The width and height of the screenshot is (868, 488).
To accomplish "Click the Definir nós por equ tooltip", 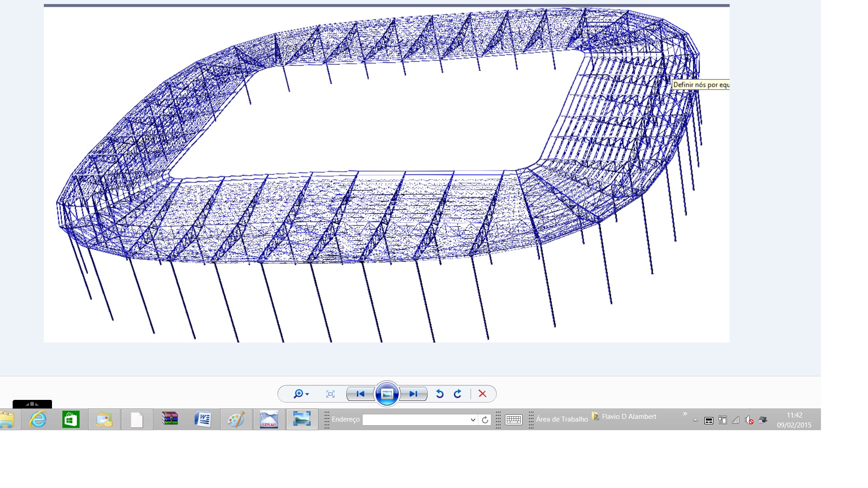I will (701, 84).
